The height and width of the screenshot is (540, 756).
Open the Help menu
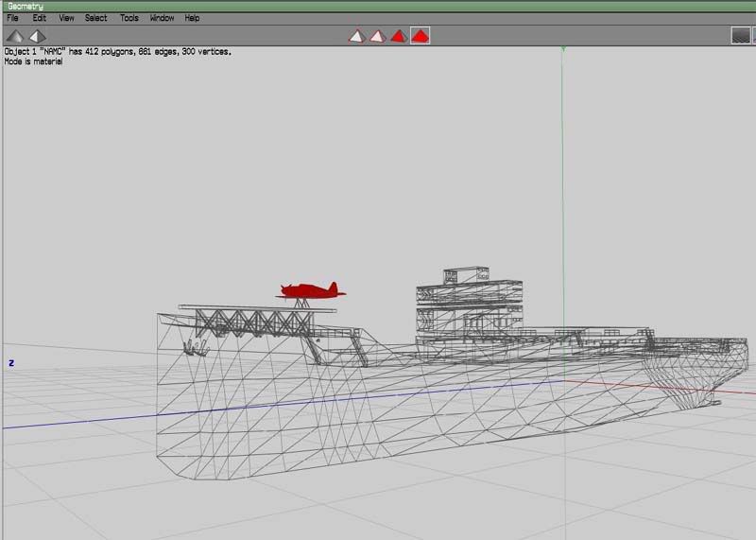coord(192,18)
